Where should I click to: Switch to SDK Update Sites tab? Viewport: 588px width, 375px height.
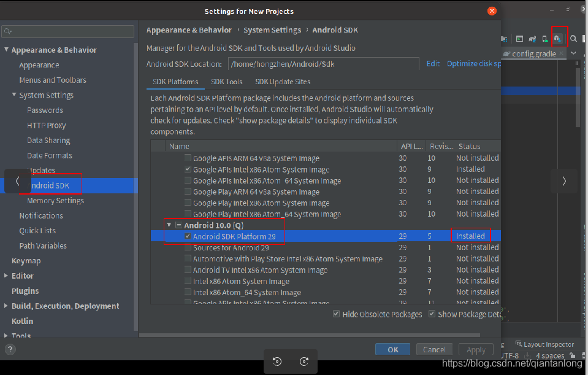[x=283, y=82]
